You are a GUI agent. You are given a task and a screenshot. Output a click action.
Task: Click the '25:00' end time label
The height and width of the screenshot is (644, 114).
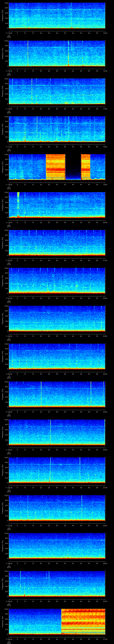pos(105,412)
